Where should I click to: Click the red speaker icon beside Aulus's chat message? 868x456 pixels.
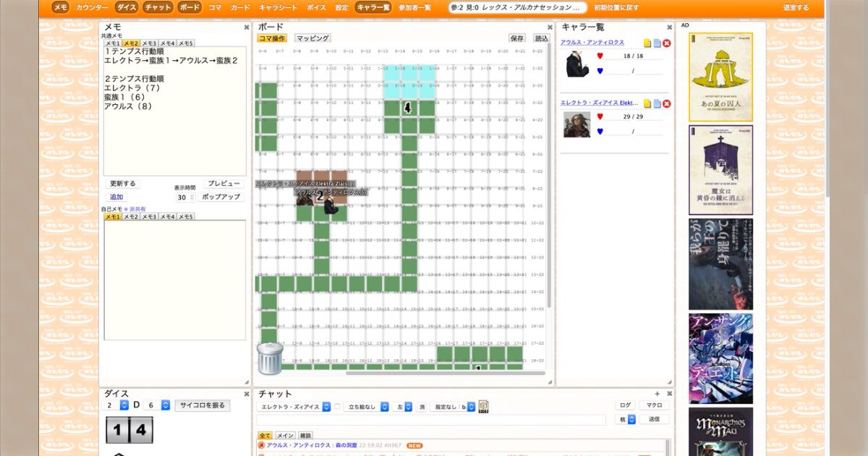tap(261, 445)
